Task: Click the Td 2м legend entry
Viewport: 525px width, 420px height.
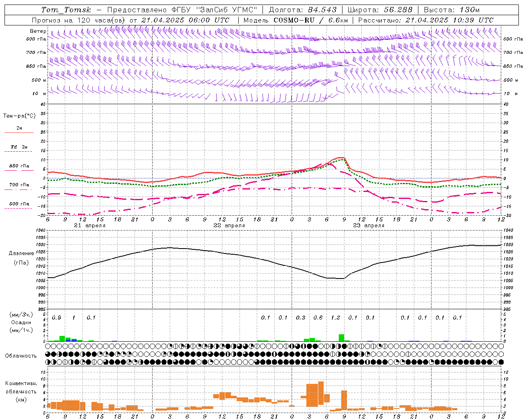Action: click(19, 147)
